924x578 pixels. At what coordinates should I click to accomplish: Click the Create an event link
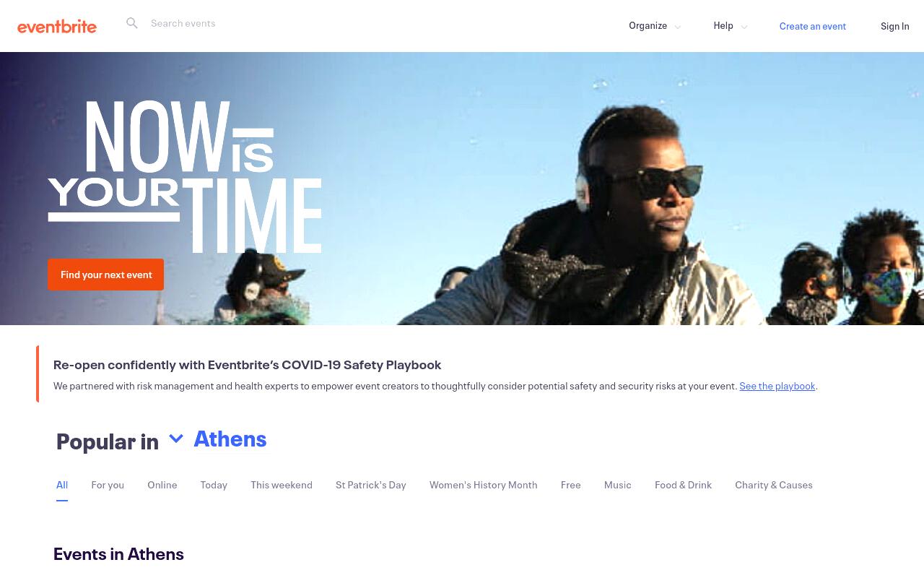click(812, 26)
